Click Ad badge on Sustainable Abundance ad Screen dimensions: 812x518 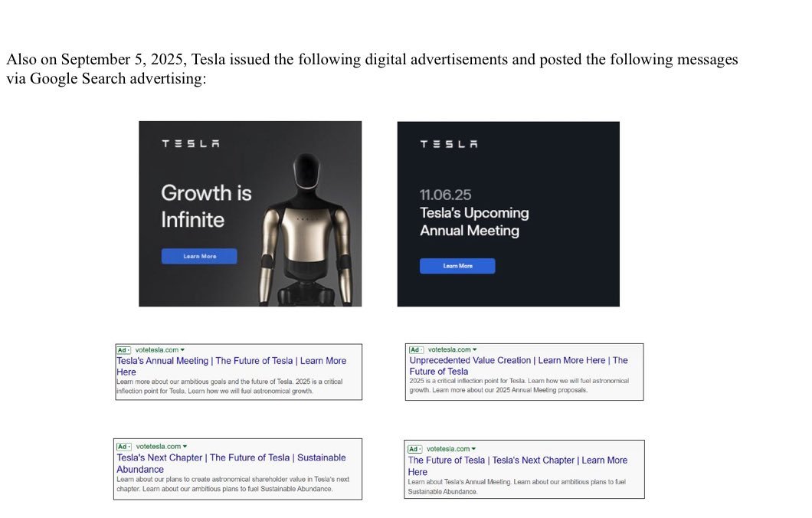124,447
